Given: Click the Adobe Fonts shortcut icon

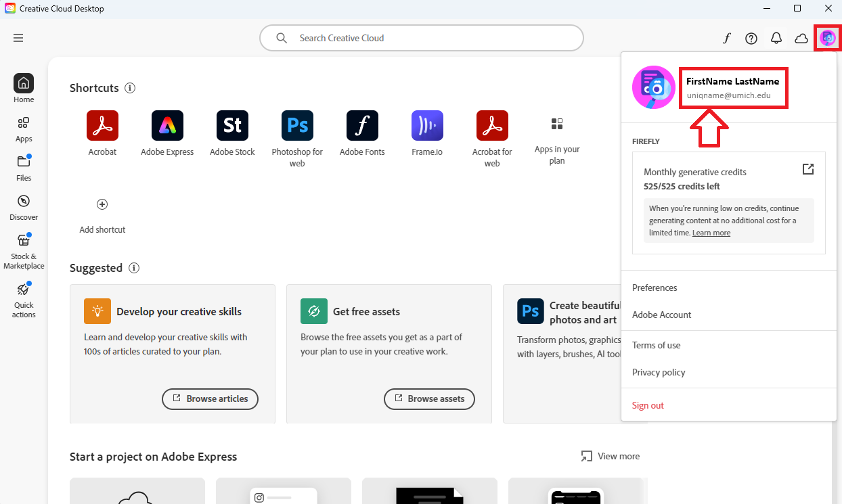Looking at the screenshot, I should pyautogui.click(x=362, y=126).
